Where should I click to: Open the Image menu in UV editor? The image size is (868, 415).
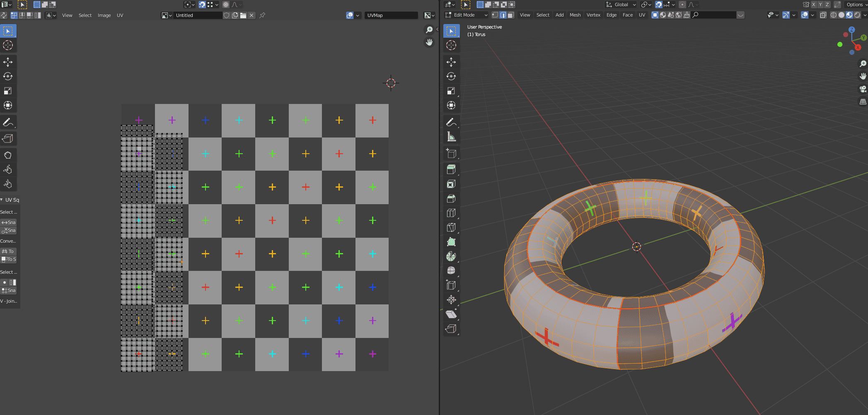pos(104,15)
